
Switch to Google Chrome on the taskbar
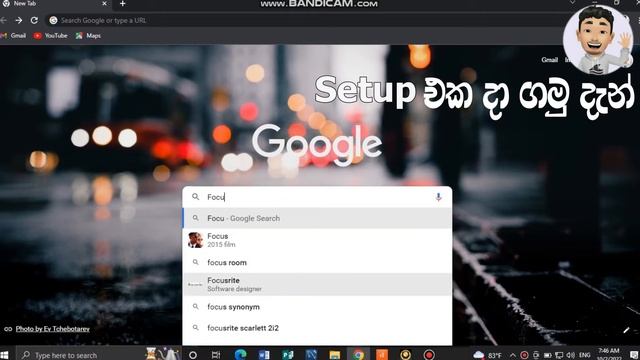click(x=358, y=355)
